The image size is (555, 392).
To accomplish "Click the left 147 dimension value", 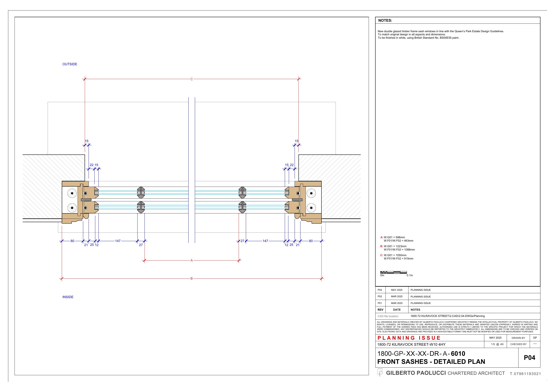I will tap(118, 241).
